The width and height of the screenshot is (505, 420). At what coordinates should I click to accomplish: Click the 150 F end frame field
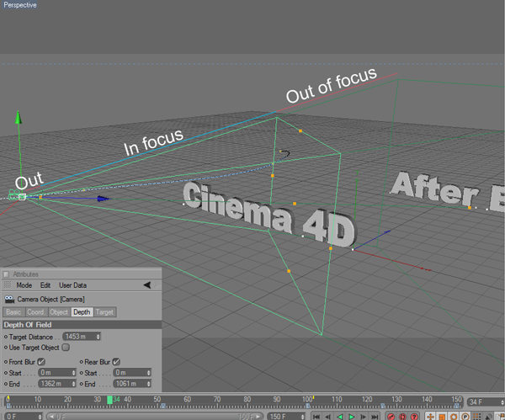[x=286, y=417]
